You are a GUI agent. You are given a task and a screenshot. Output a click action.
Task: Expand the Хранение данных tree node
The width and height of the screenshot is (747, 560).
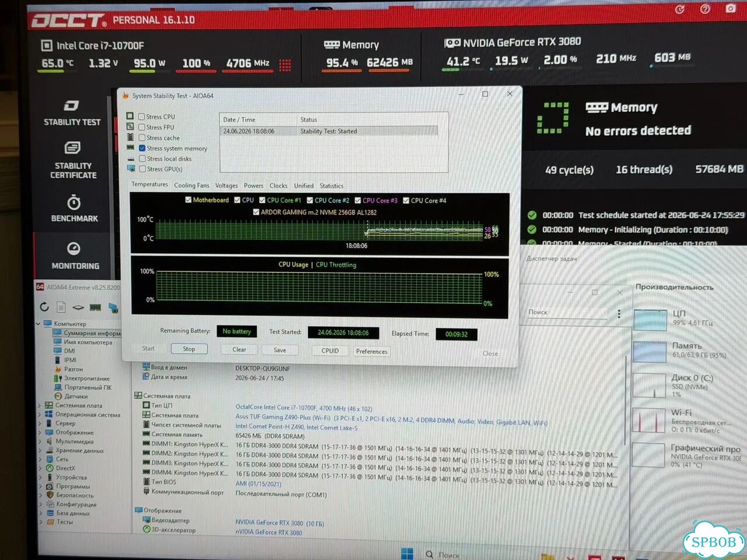pyautogui.click(x=39, y=450)
